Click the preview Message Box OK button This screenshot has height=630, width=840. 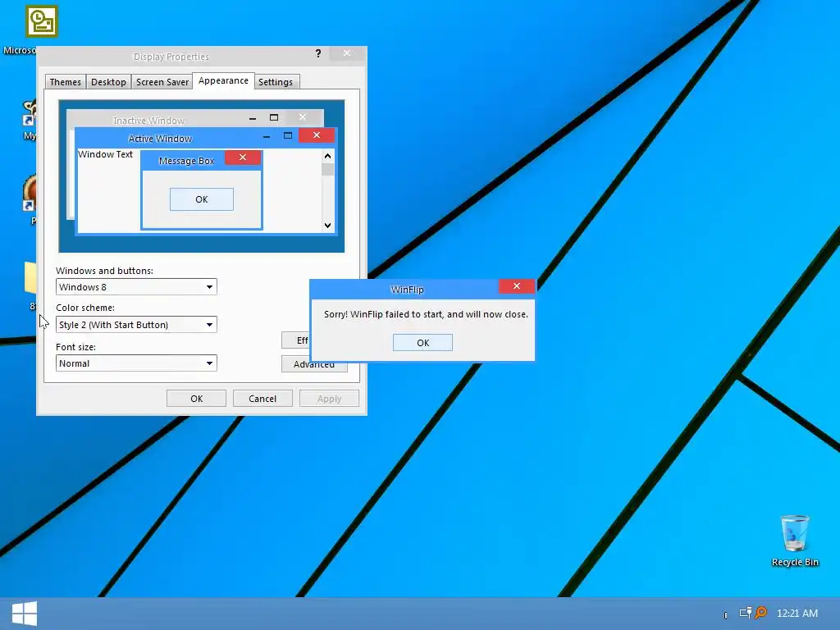click(x=202, y=199)
